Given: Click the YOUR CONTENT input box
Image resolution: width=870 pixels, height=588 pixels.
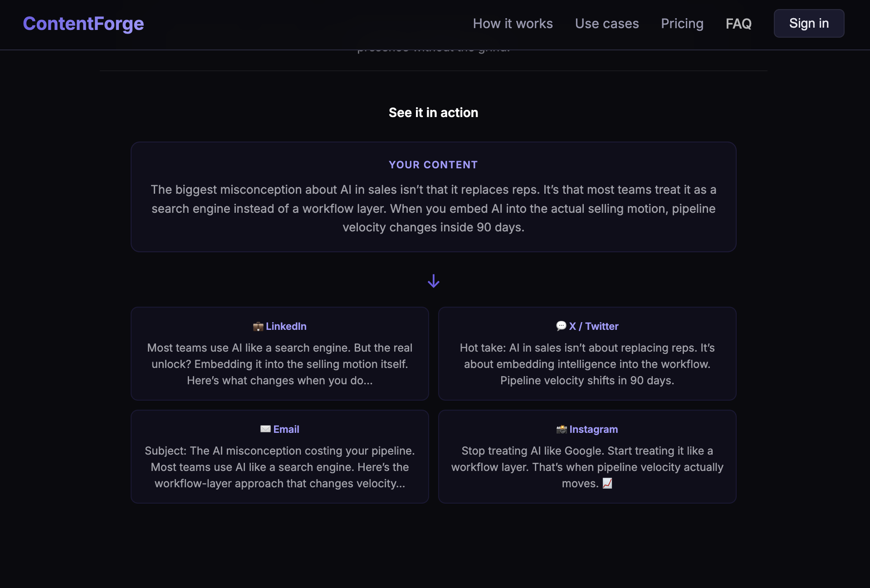Looking at the screenshot, I should click(433, 197).
